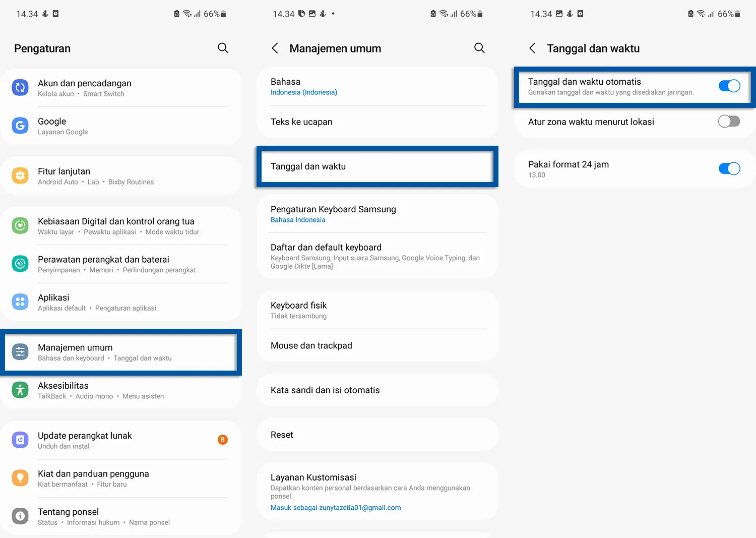The width and height of the screenshot is (756, 538).
Task: Tap the search icon in Pengaturan header
Action: tap(223, 48)
